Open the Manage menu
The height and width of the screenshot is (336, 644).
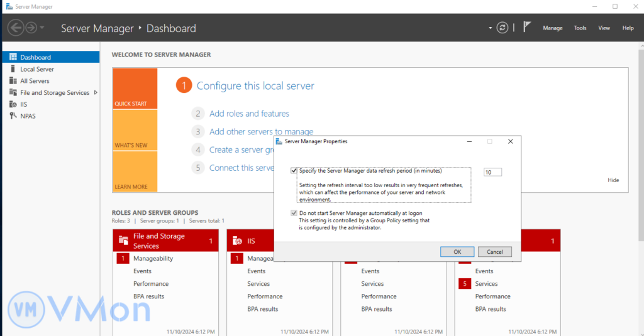tap(552, 28)
